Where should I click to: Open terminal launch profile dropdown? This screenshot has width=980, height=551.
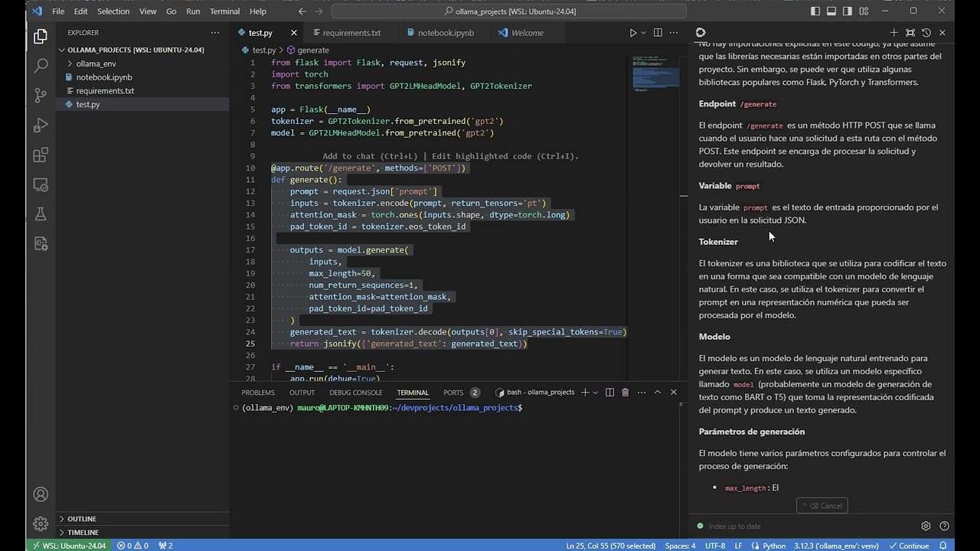point(595,393)
